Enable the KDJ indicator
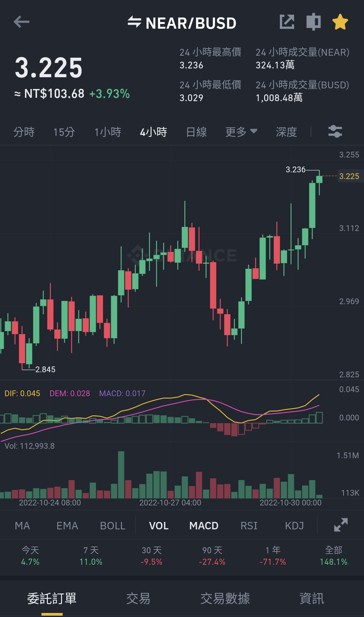Viewport: 364px width, 617px height. (x=295, y=526)
